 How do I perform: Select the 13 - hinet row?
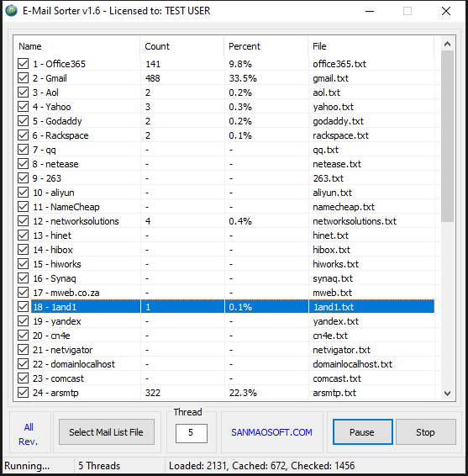[224, 235]
